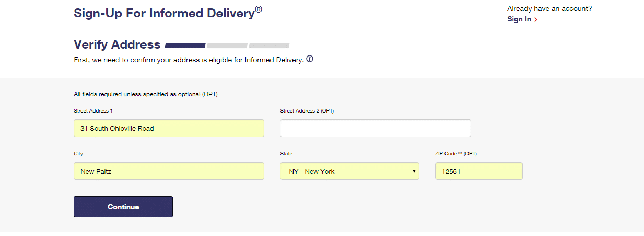Click the second gray progress step segment

(227, 46)
